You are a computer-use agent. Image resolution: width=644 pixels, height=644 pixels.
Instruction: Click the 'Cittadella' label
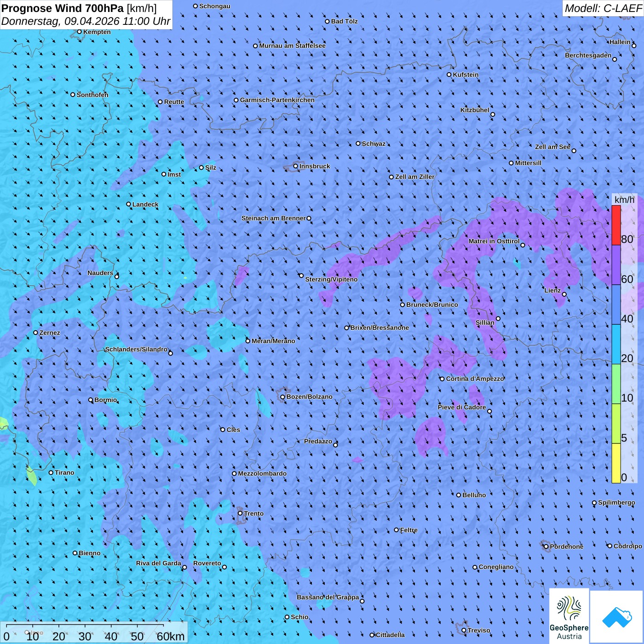point(391,635)
